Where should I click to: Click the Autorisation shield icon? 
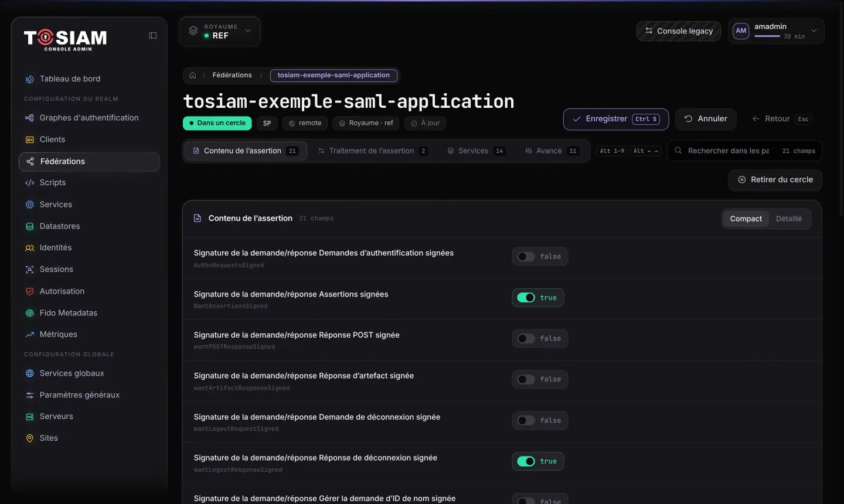30,291
